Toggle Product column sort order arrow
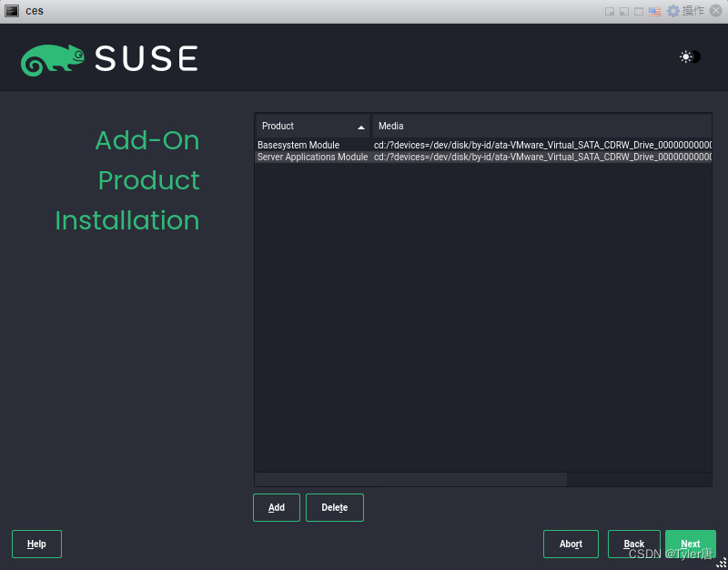The image size is (728, 570). coord(362,127)
